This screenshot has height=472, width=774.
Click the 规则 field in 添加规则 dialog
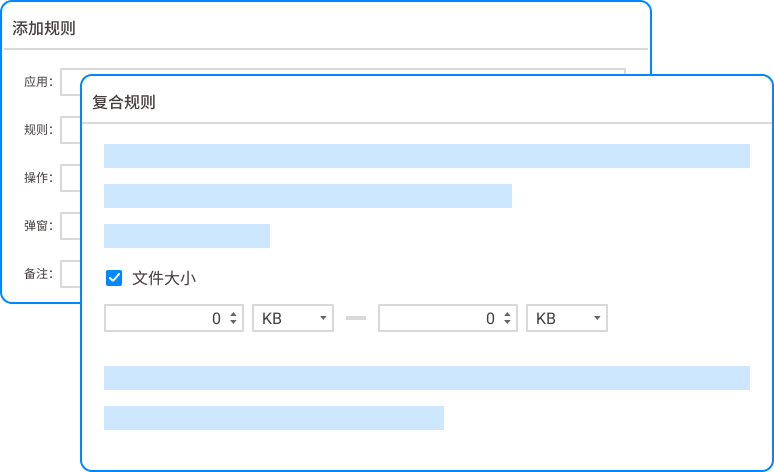pos(70,130)
